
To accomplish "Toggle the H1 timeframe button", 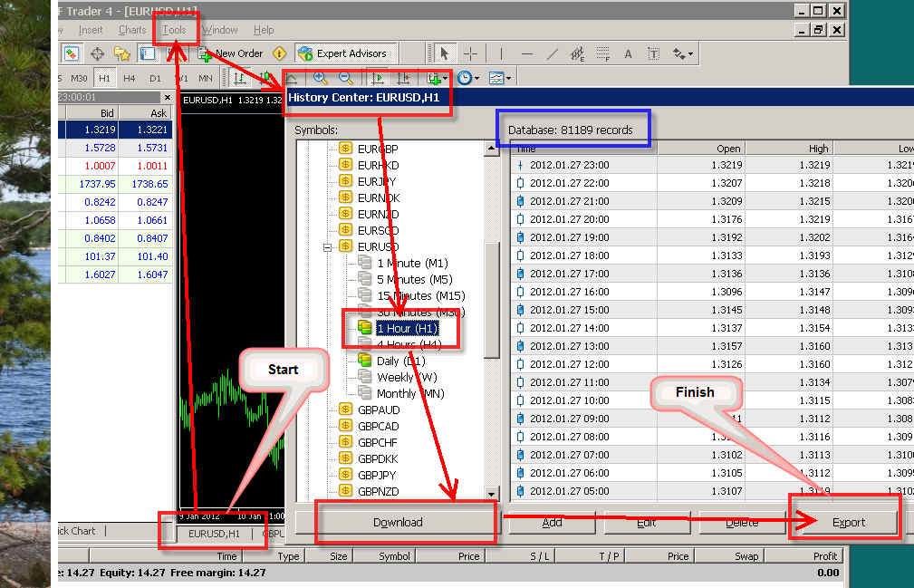I will pos(104,79).
